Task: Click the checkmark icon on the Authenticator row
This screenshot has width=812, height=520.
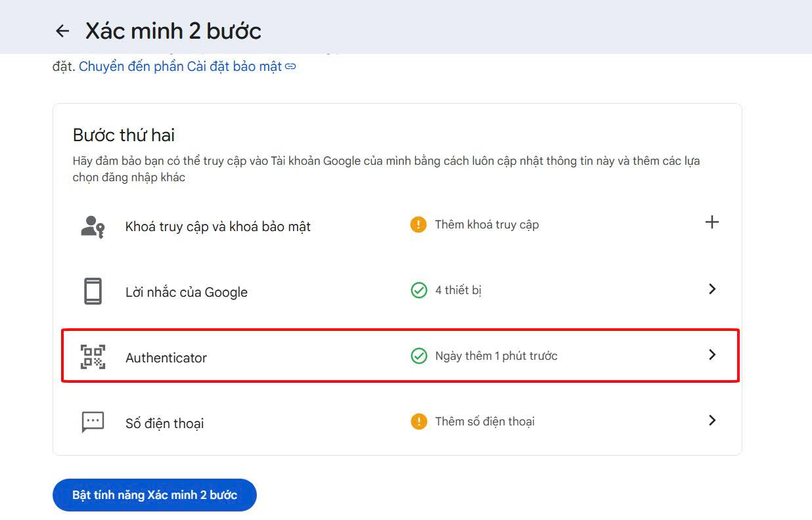Action: (x=418, y=356)
